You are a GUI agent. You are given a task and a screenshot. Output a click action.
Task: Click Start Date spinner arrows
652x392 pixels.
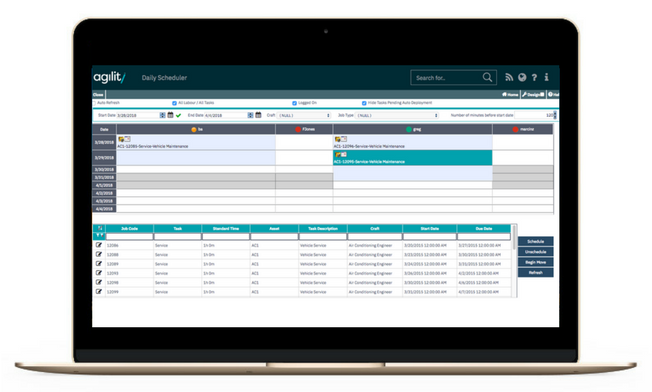162,115
